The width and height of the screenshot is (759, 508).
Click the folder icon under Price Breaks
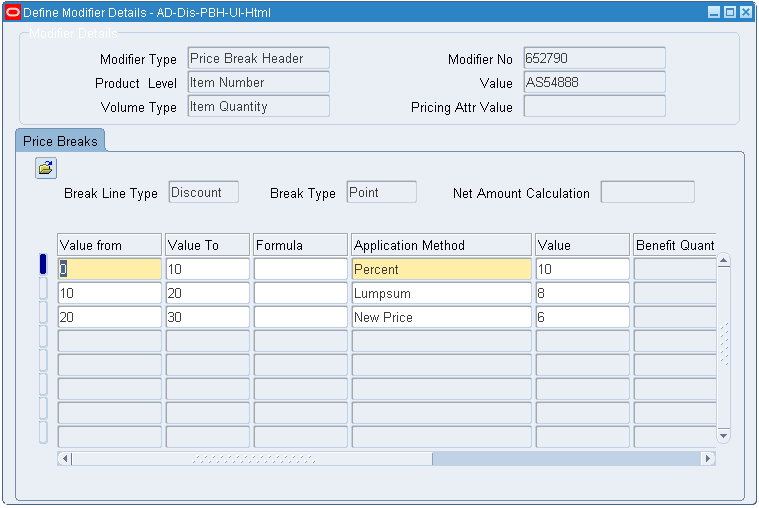46,168
